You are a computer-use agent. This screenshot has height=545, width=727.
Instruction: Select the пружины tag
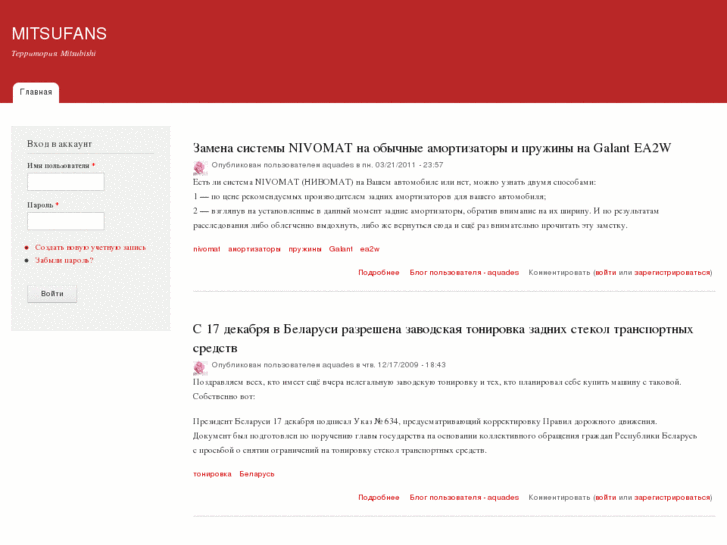point(305,249)
